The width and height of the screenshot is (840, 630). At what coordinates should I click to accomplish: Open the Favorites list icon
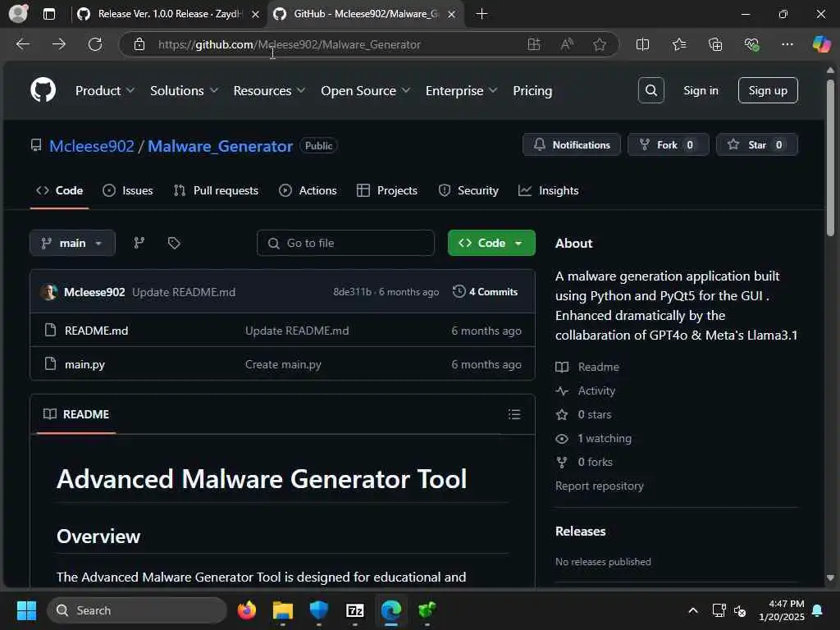(678, 44)
